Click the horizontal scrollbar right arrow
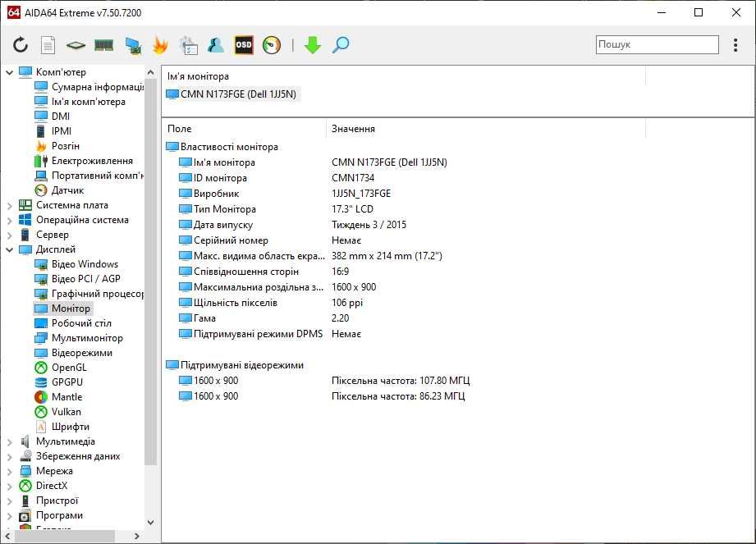 [137, 536]
